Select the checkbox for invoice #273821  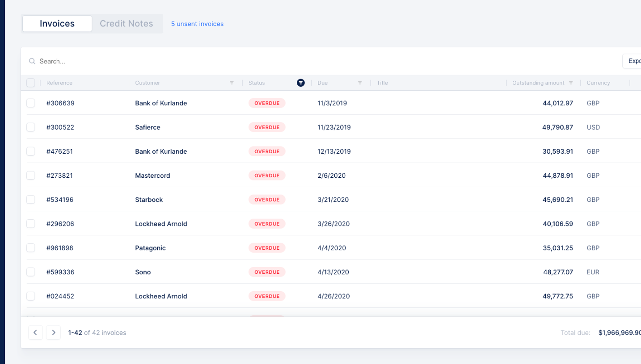click(30, 176)
